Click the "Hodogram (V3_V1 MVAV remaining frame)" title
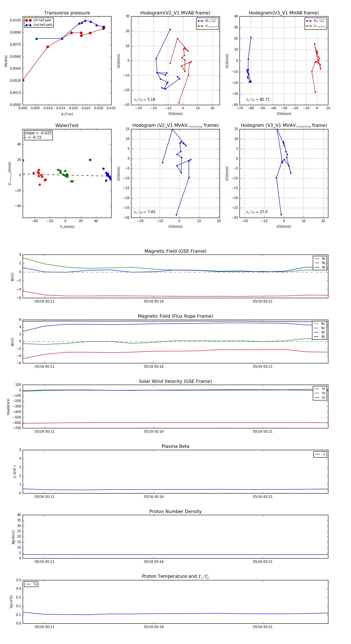351x644 pixels. [284, 125]
